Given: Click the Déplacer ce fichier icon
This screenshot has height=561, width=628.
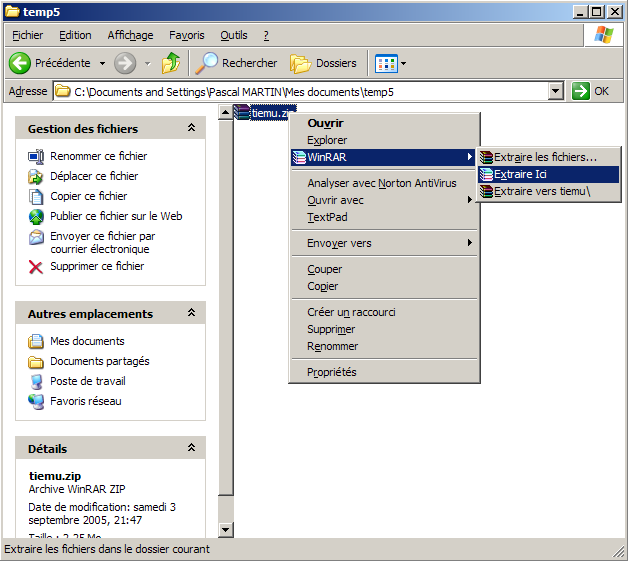Looking at the screenshot, I should [x=36, y=176].
